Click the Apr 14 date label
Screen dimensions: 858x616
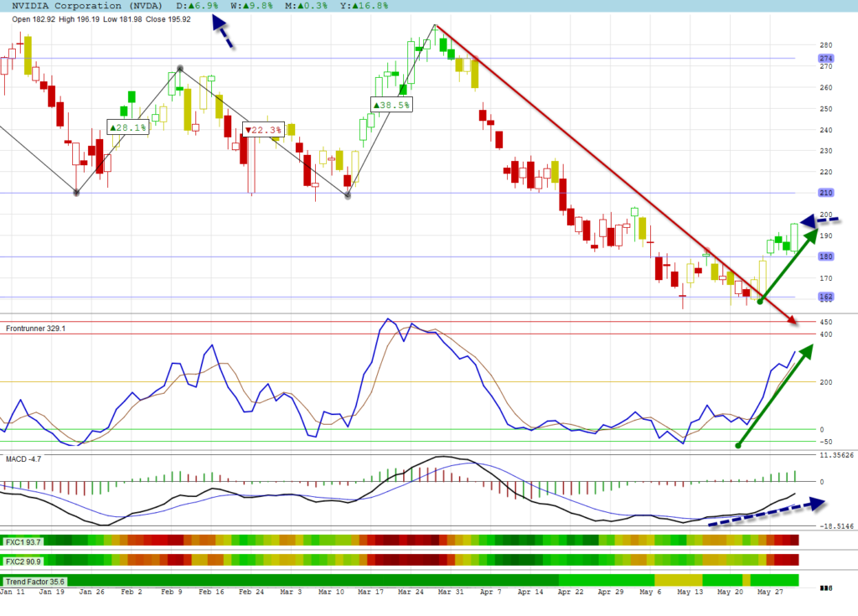click(530, 592)
